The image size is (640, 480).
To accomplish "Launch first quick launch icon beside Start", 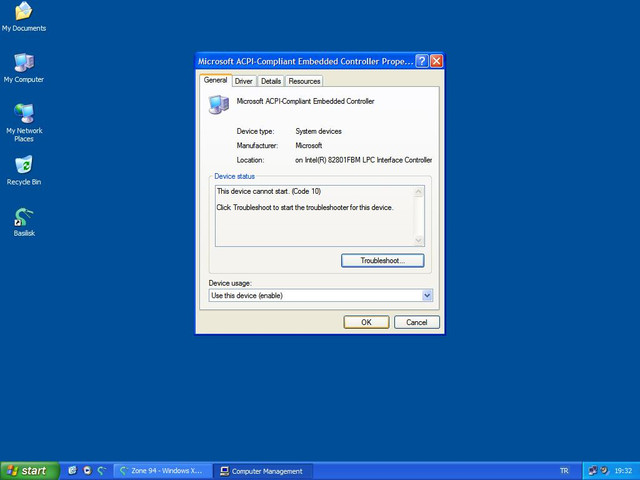I will pos(72,471).
